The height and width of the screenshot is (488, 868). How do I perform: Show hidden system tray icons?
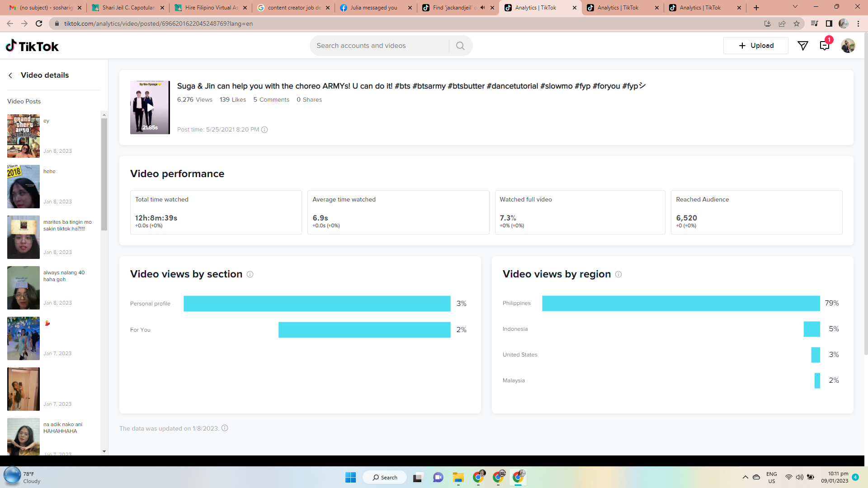click(x=745, y=477)
